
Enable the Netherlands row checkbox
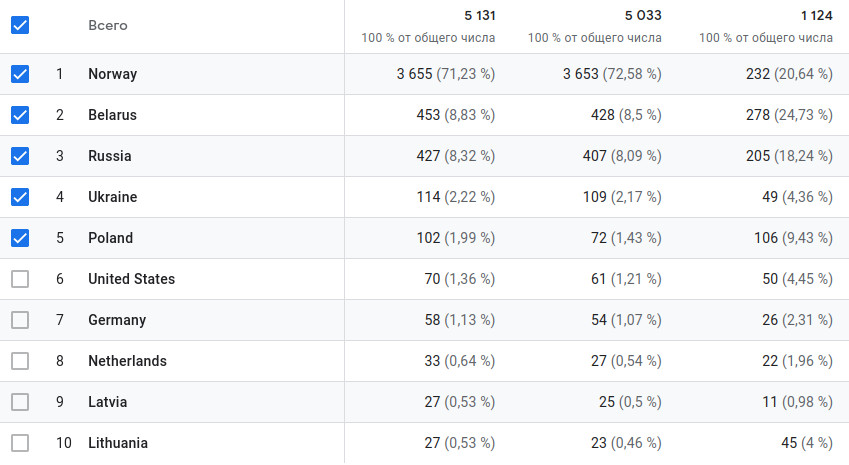coord(20,361)
